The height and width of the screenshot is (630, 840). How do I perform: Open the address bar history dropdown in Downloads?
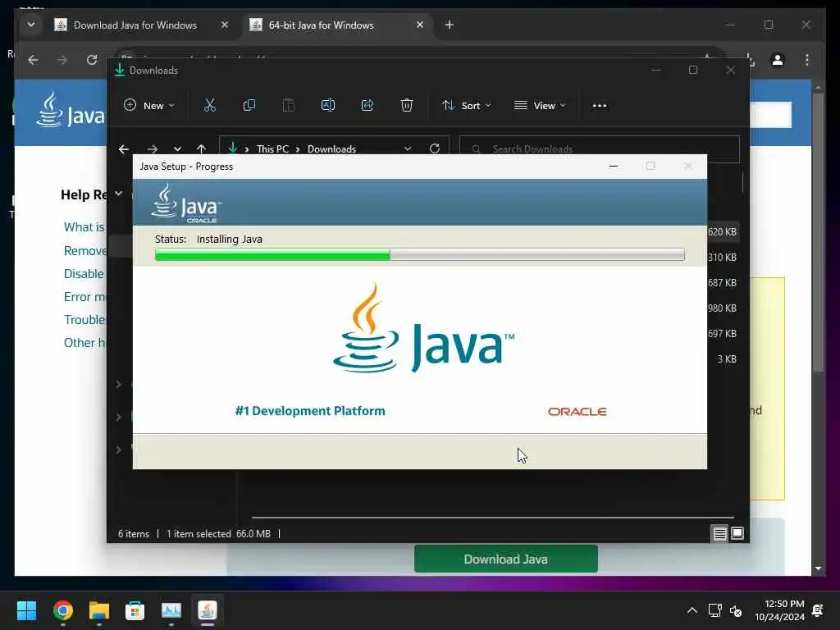pyautogui.click(x=408, y=148)
